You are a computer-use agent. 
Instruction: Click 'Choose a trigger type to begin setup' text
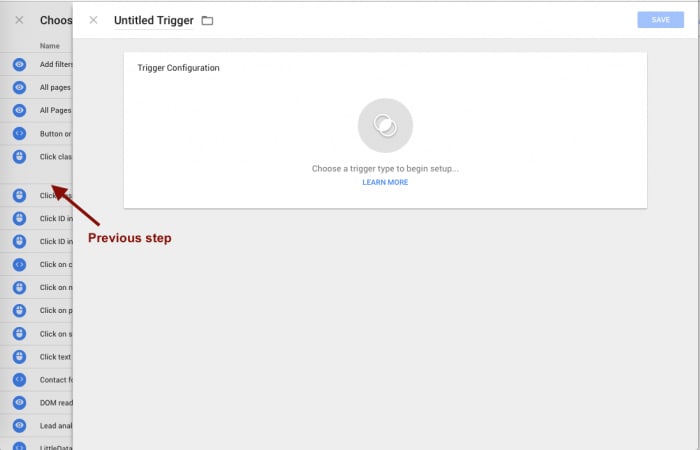(385, 169)
